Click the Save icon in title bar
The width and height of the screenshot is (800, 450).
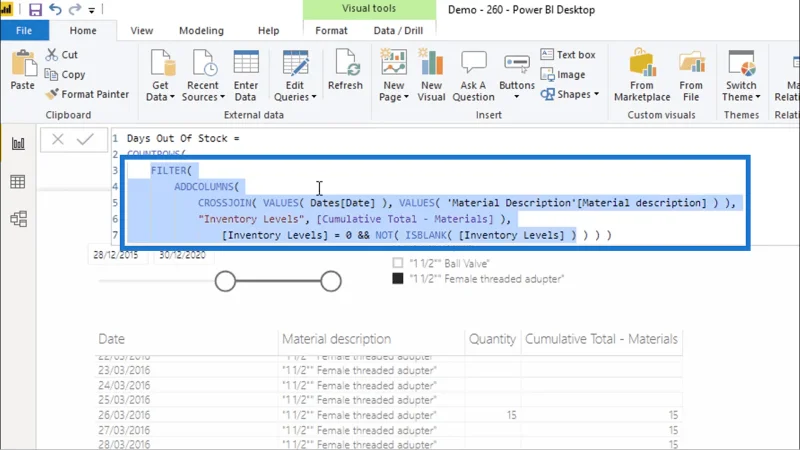click(x=35, y=9)
